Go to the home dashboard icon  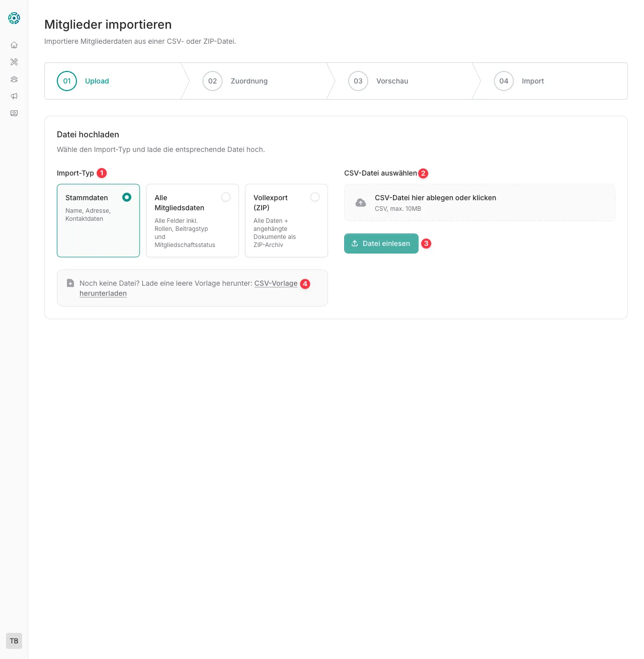14,45
